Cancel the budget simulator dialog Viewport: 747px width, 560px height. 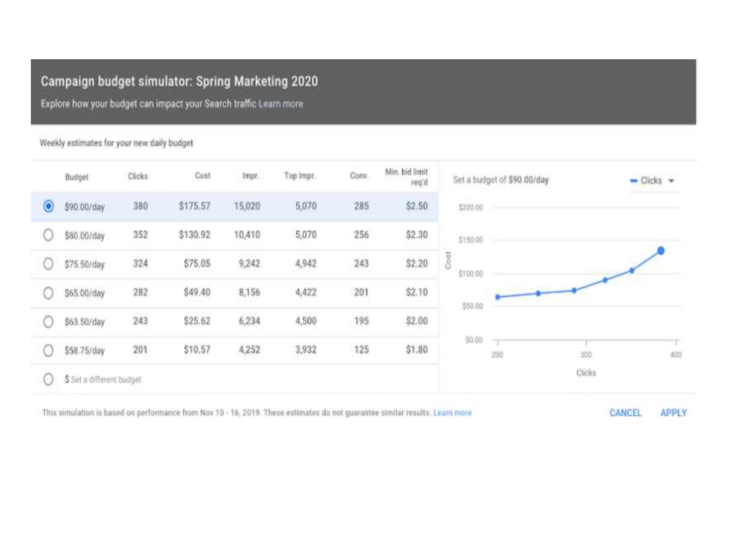point(625,413)
